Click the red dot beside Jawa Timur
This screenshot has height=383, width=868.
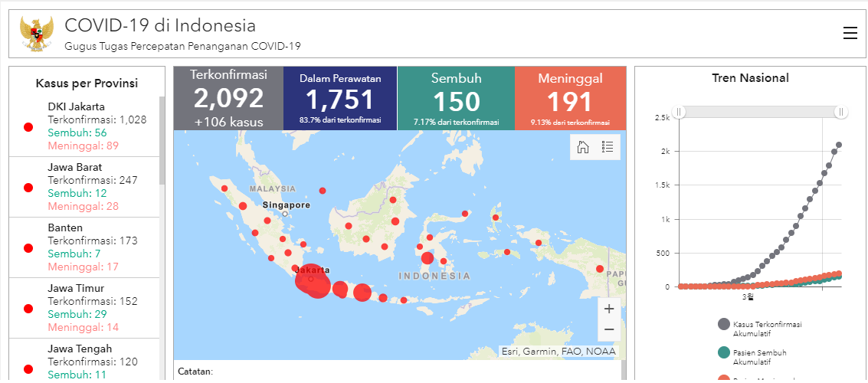[28, 309]
